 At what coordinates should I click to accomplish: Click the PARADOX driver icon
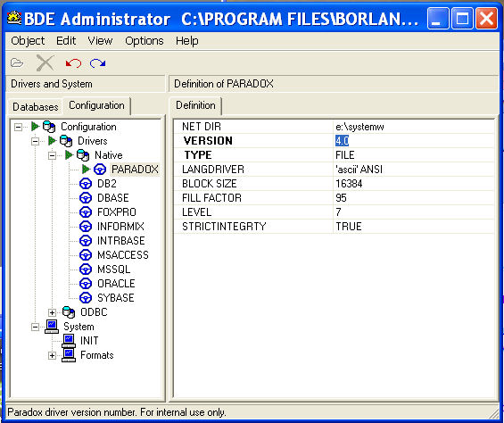100,170
